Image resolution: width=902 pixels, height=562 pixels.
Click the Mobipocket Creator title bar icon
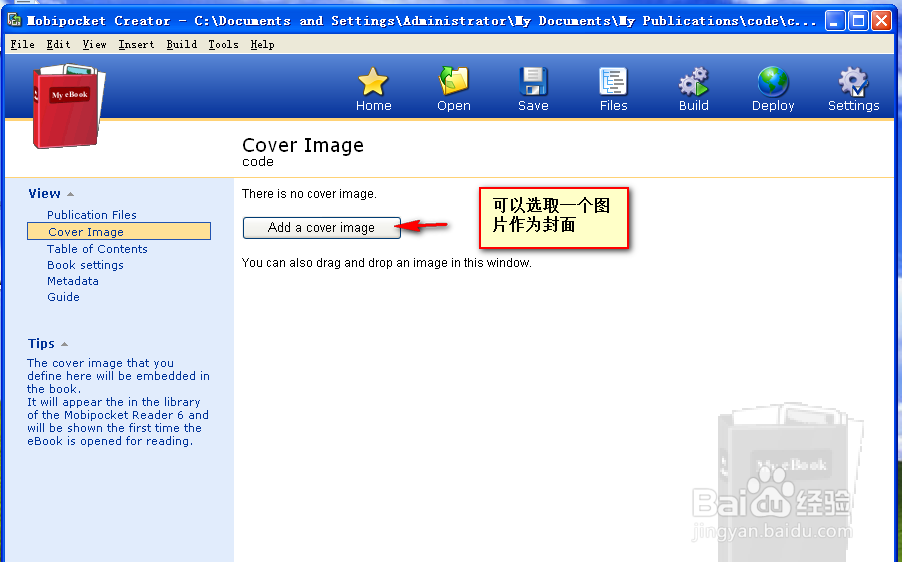(x=14, y=21)
